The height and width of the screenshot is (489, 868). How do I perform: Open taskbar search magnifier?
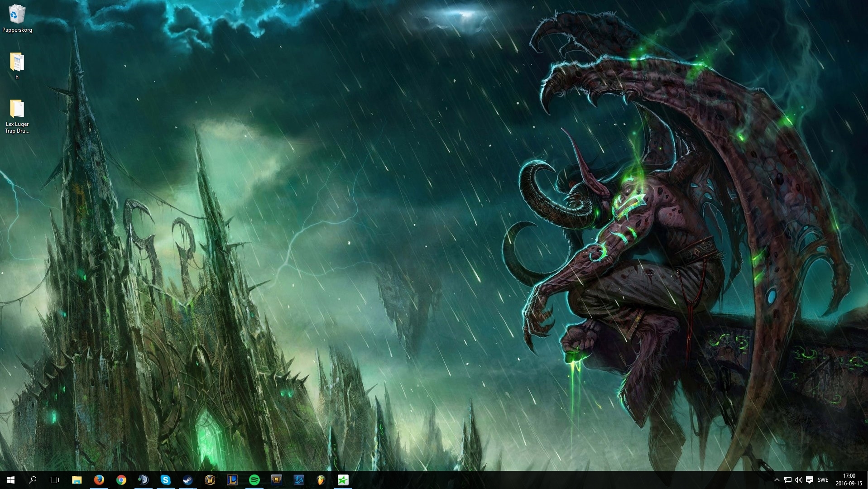tap(33, 480)
